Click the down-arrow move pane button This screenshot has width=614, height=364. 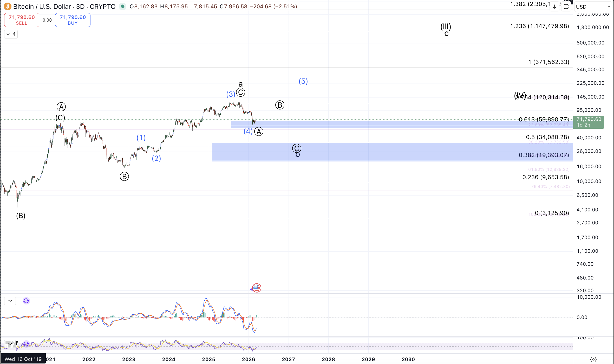[x=554, y=7]
